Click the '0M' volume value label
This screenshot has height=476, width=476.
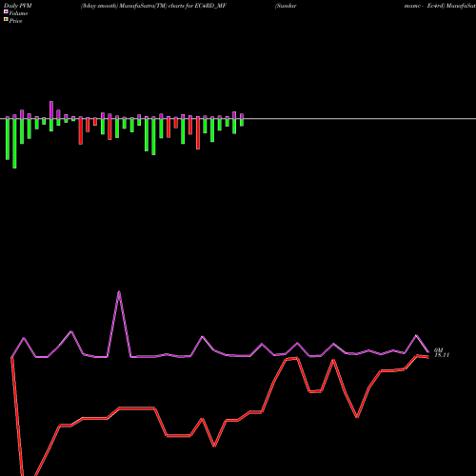(x=438, y=350)
